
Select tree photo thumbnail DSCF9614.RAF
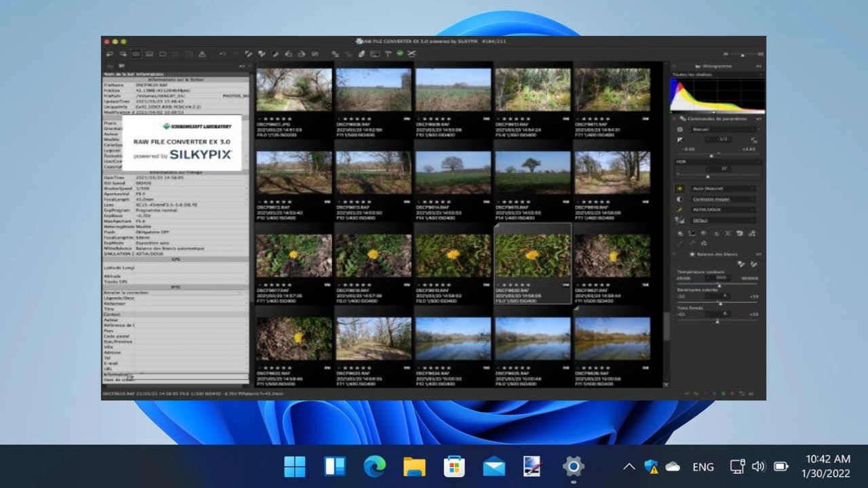click(453, 172)
